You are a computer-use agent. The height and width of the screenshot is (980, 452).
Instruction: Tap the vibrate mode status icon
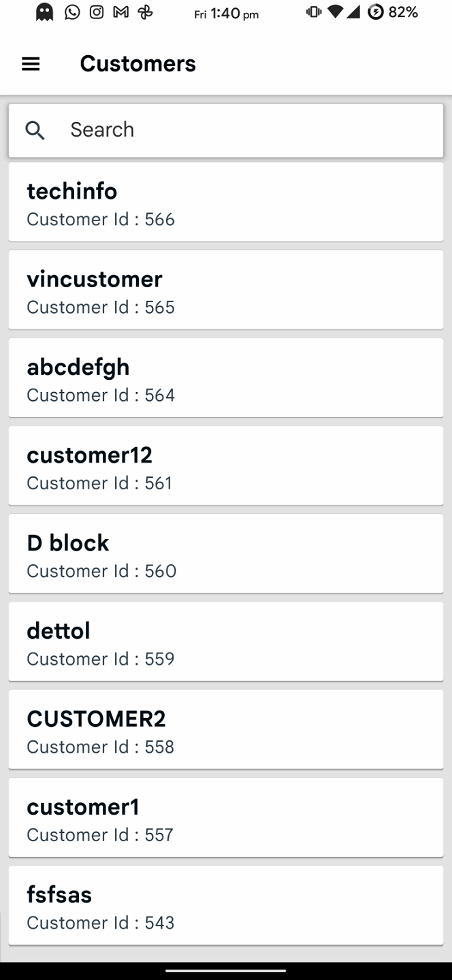click(x=313, y=12)
